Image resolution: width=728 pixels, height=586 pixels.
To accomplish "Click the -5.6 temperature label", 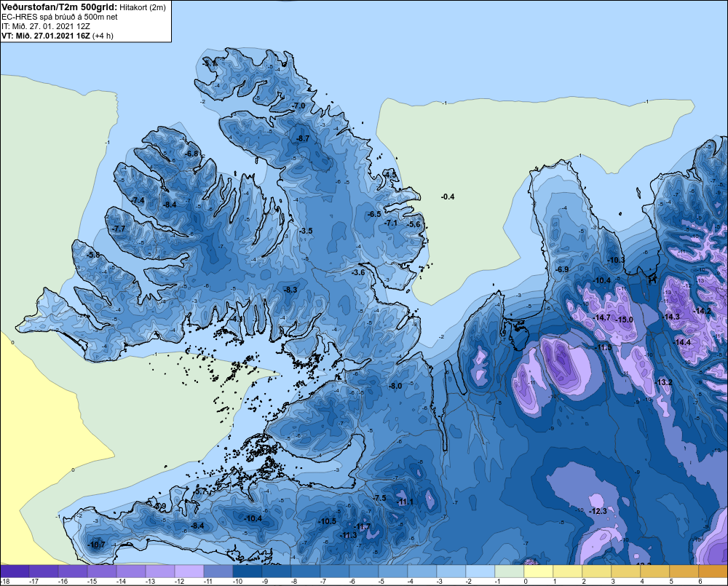I will [x=414, y=224].
